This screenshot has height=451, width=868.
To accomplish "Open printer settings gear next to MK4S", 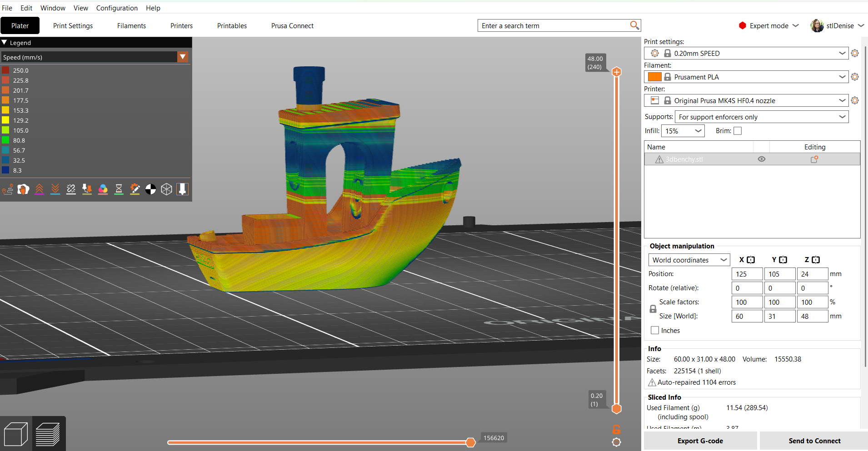I will tap(855, 100).
